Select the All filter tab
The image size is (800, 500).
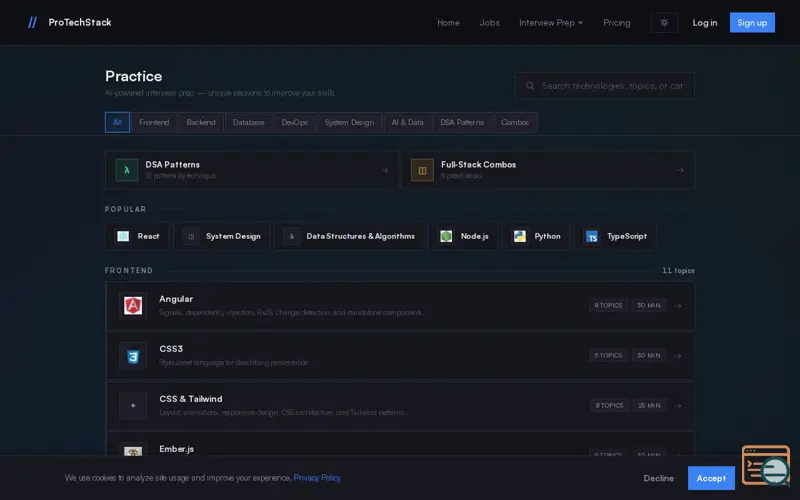pyautogui.click(x=117, y=122)
